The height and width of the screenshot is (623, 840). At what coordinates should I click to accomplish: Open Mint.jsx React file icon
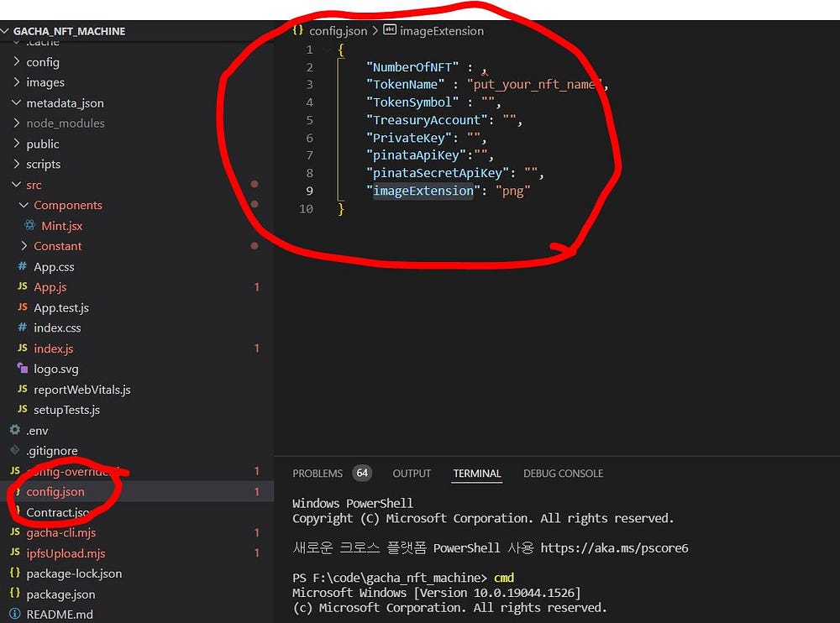pyautogui.click(x=30, y=226)
